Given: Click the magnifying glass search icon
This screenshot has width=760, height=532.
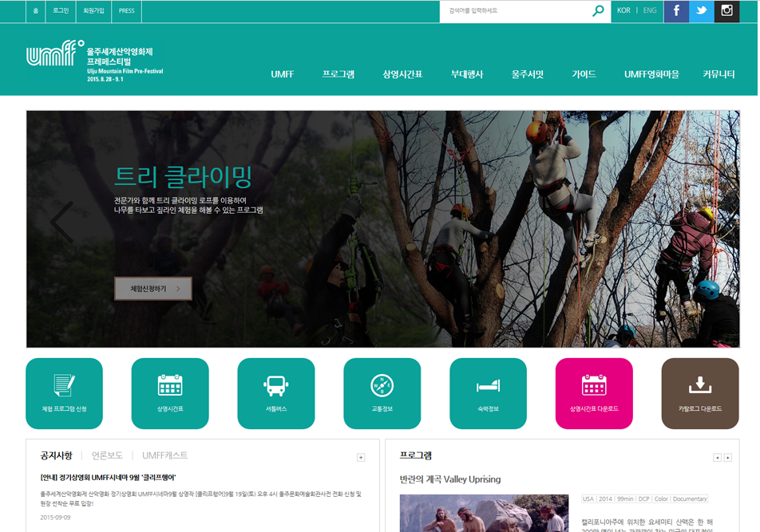Looking at the screenshot, I should coord(598,11).
